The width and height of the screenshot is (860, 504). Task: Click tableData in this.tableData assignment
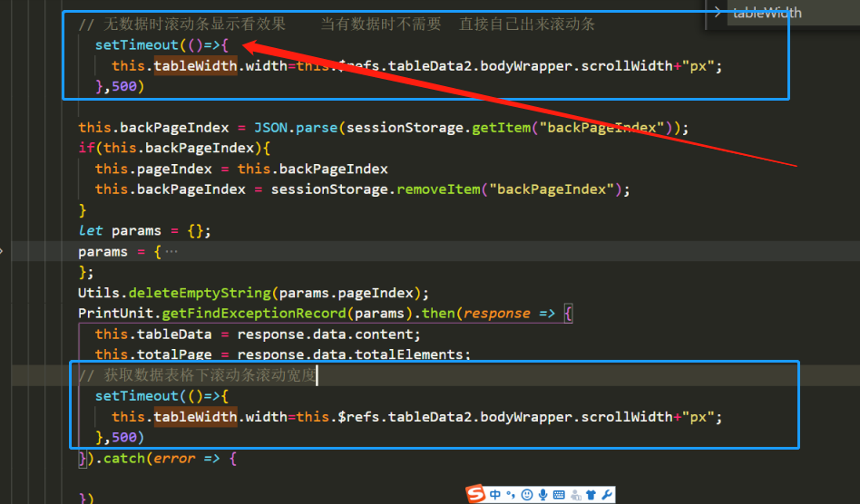[x=174, y=334]
